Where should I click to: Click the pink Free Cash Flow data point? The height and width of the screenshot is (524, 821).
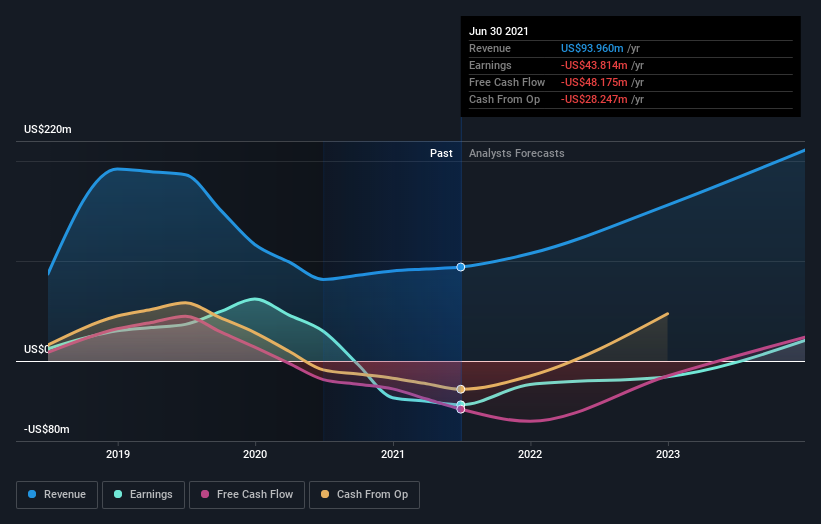click(x=461, y=409)
